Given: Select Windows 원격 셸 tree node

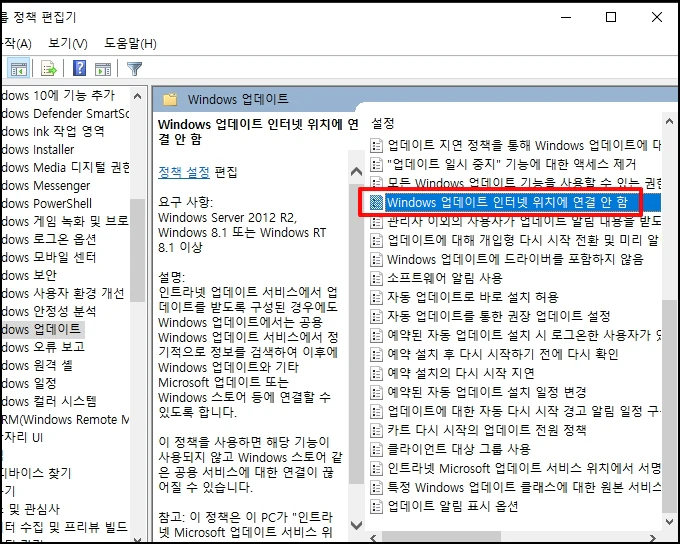Looking at the screenshot, I should click(36, 366).
